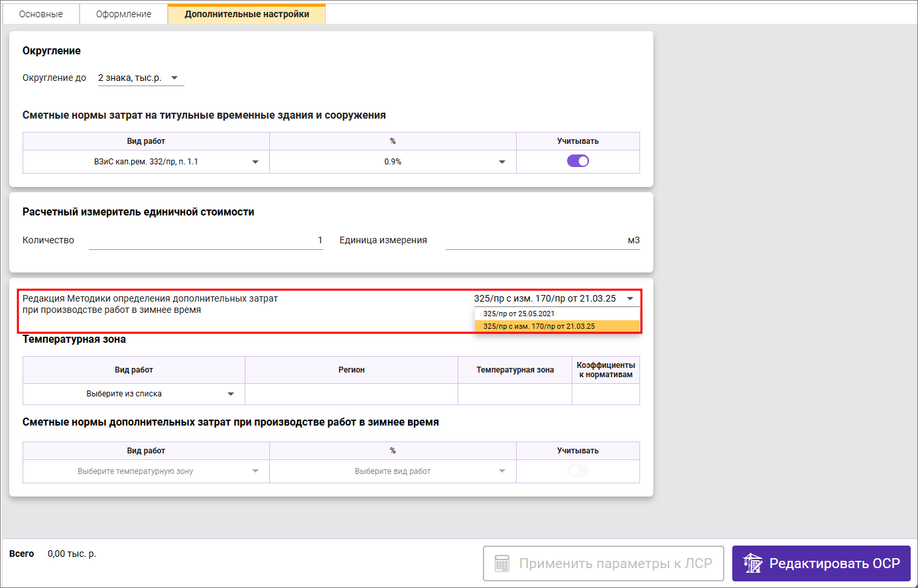This screenshot has height=588, width=918.
Task: Select option 325/пр от 25.05.2021
Action: tap(519, 314)
